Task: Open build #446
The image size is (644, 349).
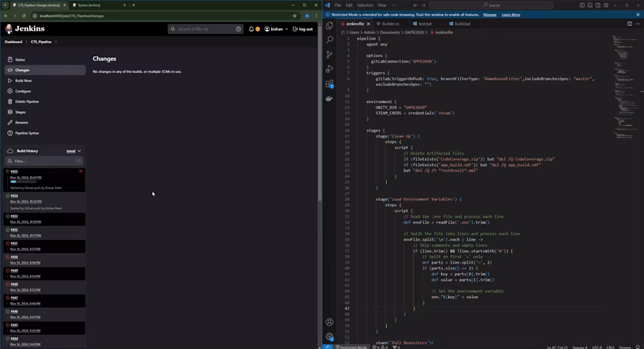Action: tap(15, 312)
